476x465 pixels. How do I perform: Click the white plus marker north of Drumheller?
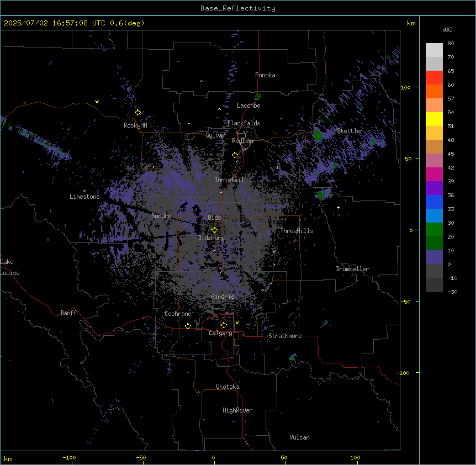338,207
